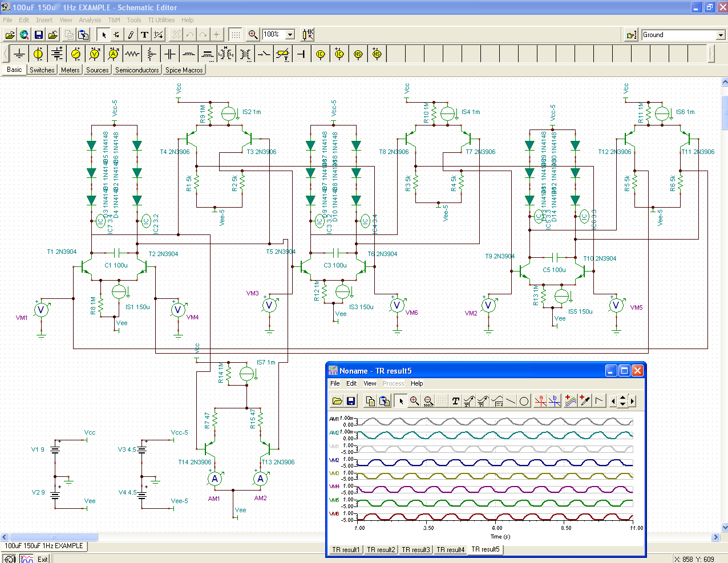Click zoom-in magnifier in diagram toolbar
Image resolution: width=728 pixels, height=563 pixels.
point(415,401)
